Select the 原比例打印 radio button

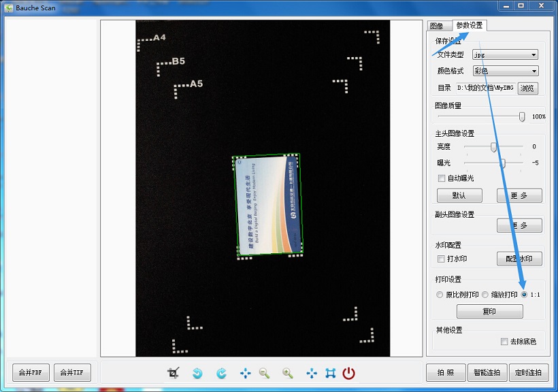pyautogui.click(x=440, y=295)
